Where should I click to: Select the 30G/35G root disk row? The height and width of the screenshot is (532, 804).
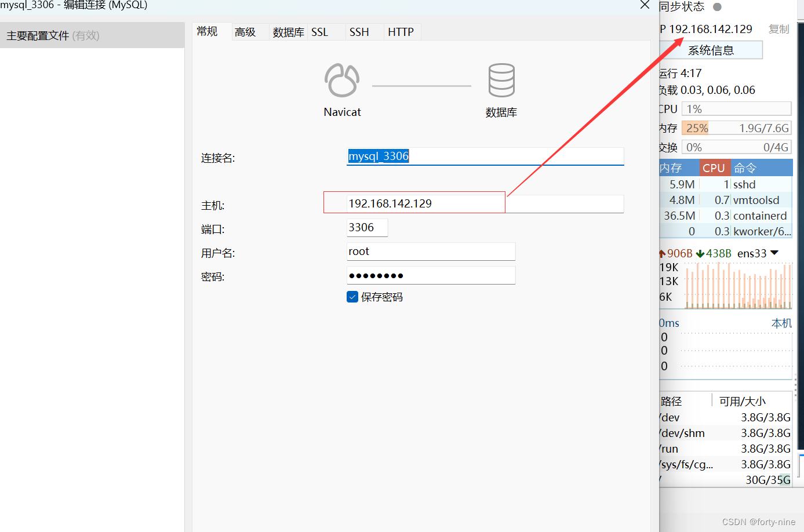point(726,480)
